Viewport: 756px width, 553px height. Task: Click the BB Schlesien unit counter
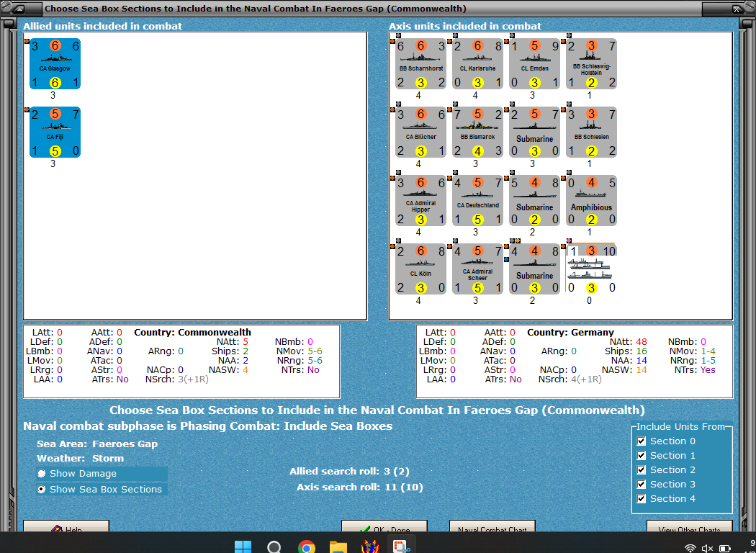pos(592,132)
